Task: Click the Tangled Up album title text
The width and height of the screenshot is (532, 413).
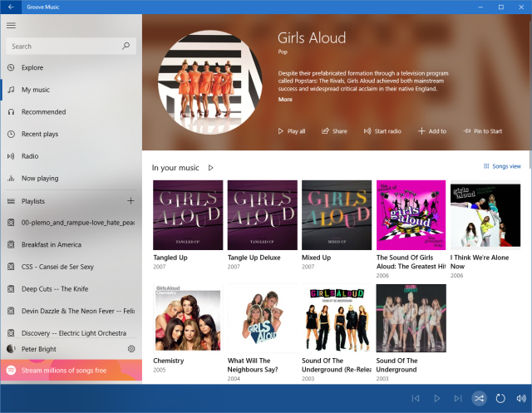Action: click(170, 258)
